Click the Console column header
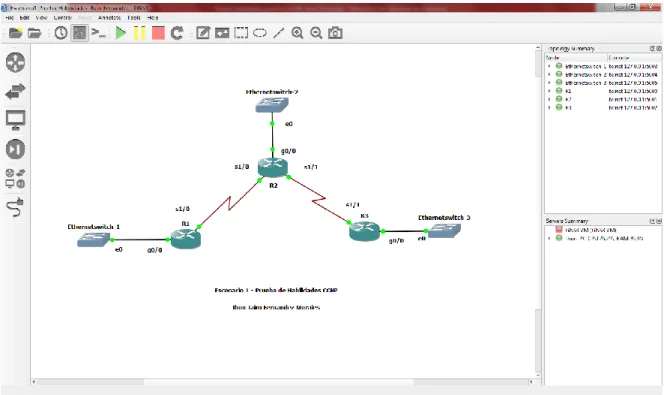 point(634,57)
